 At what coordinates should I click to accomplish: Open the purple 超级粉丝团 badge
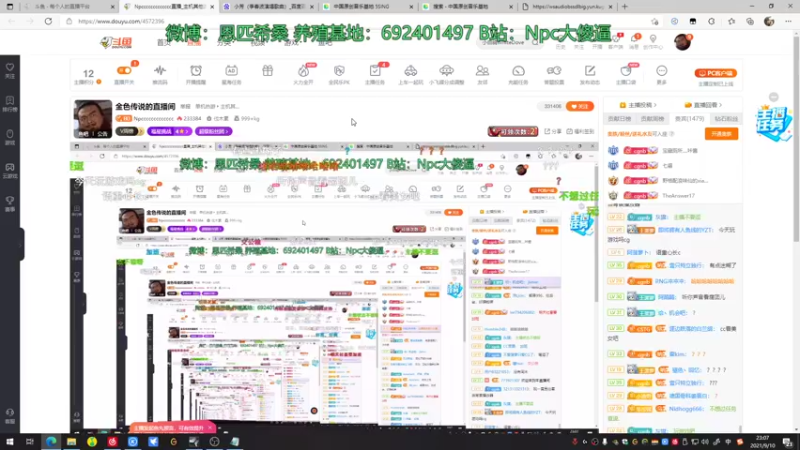pyautogui.click(x=213, y=131)
